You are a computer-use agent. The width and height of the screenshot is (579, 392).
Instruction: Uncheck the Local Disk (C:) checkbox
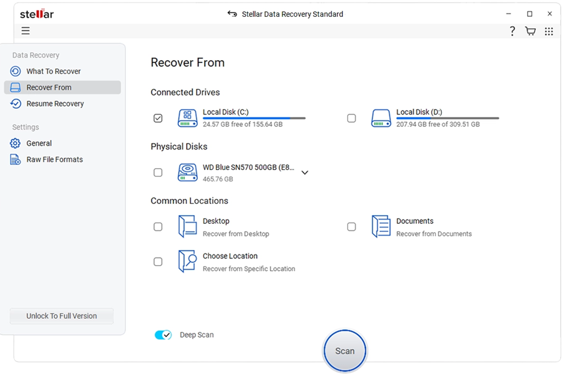point(158,118)
